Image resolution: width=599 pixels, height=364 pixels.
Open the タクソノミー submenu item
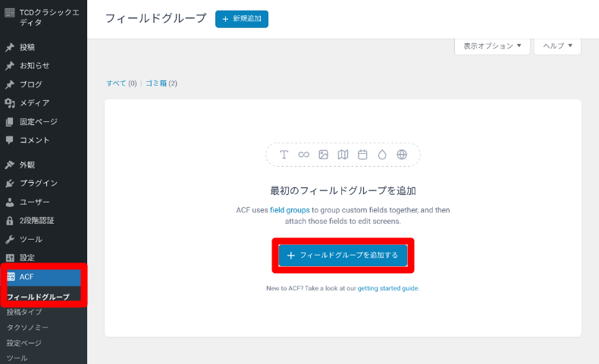coord(27,328)
